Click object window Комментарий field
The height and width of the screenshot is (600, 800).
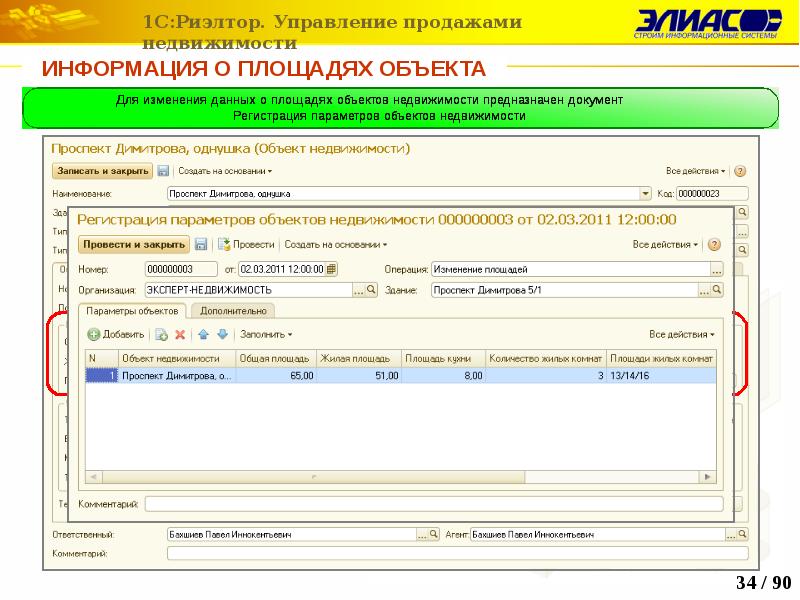(x=458, y=553)
